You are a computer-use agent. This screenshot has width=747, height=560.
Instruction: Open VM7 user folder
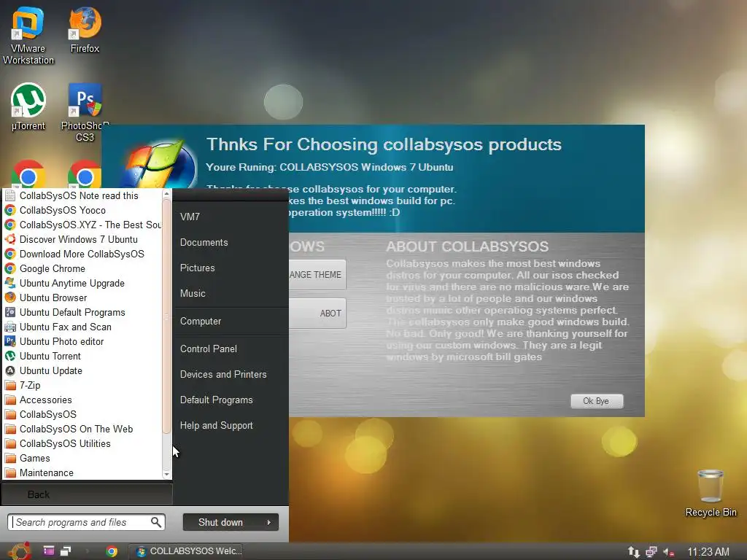pos(231,217)
